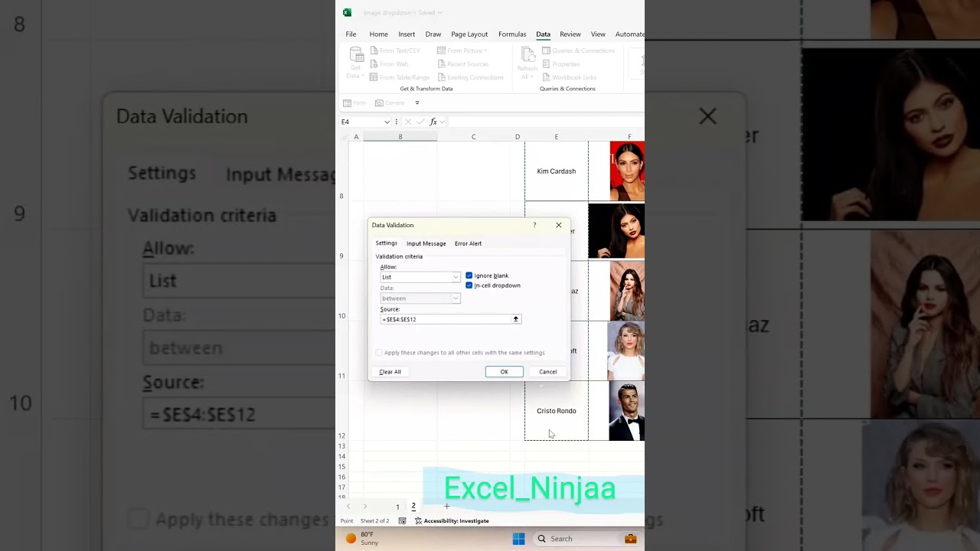Switch to the View ribbon tab
This screenshot has width=980, height=551.
click(x=598, y=34)
